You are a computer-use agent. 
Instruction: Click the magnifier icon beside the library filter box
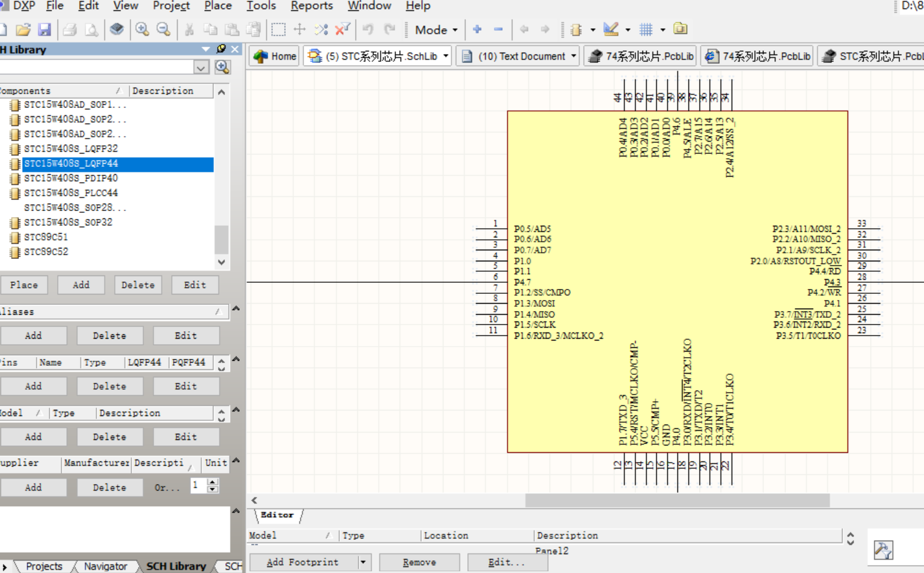[x=223, y=67]
